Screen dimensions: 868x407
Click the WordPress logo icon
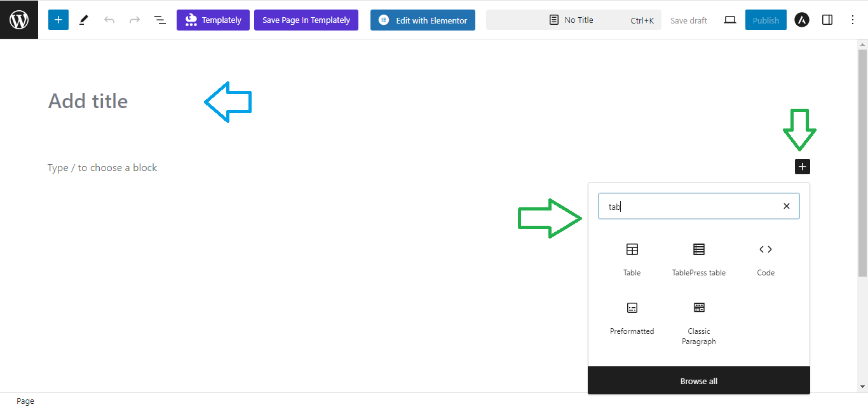click(19, 20)
